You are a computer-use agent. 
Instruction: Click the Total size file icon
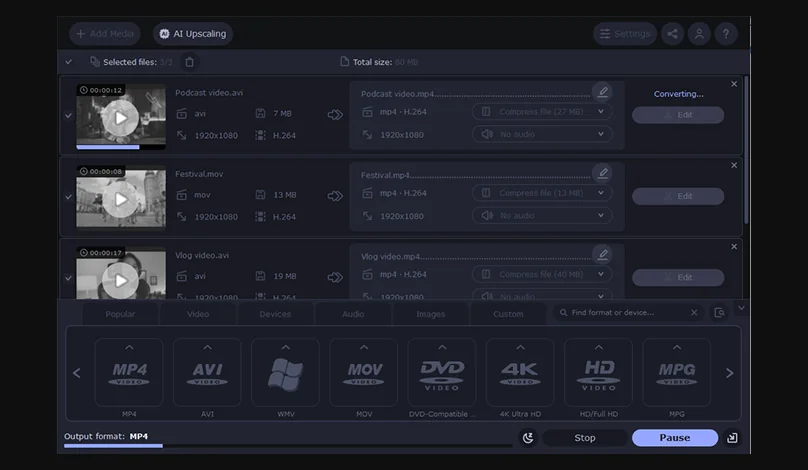point(344,62)
